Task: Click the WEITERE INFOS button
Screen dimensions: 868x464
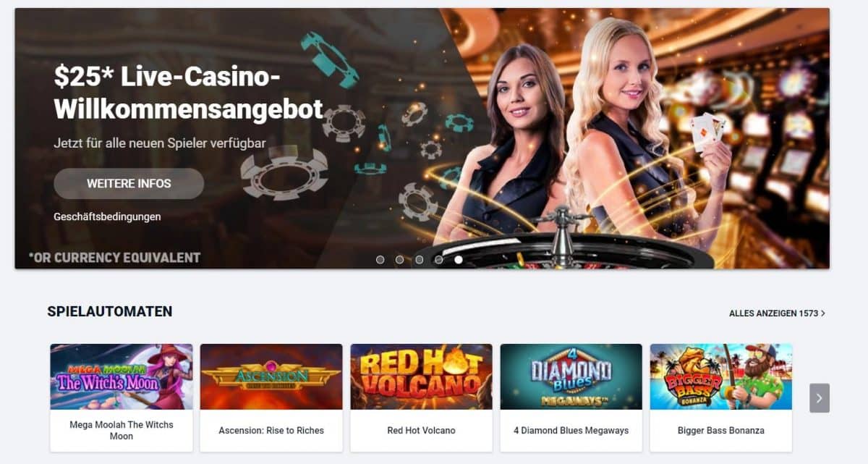Action: (x=129, y=183)
